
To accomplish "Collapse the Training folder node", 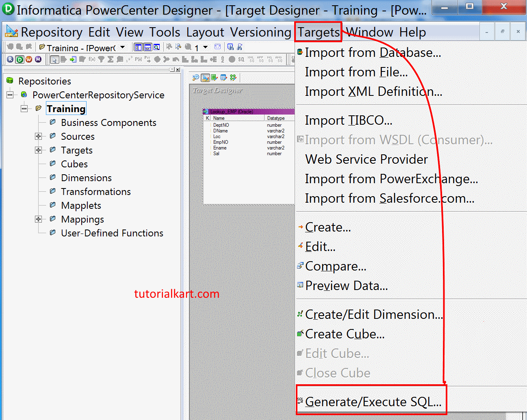I will (x=24, y=108).
